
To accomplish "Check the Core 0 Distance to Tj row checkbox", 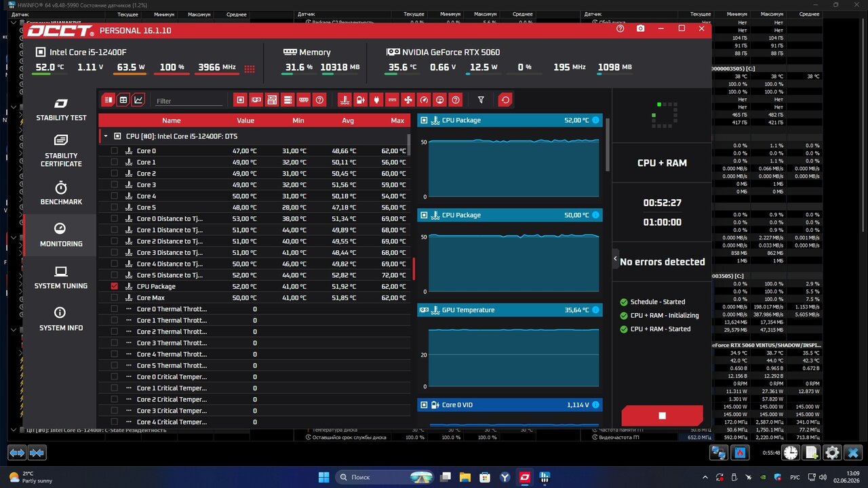I will point(114,218).
